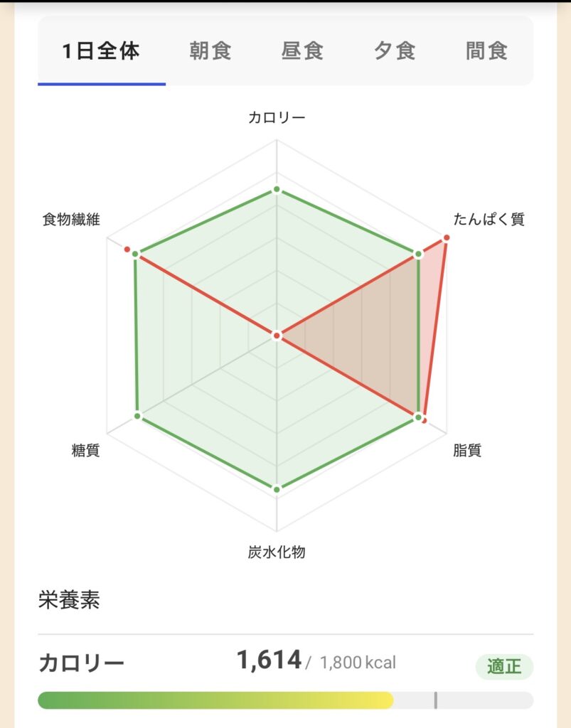Click the green data point on the 炭水化物 axis
Screen dimensions: 571x728
coord(277,488)
